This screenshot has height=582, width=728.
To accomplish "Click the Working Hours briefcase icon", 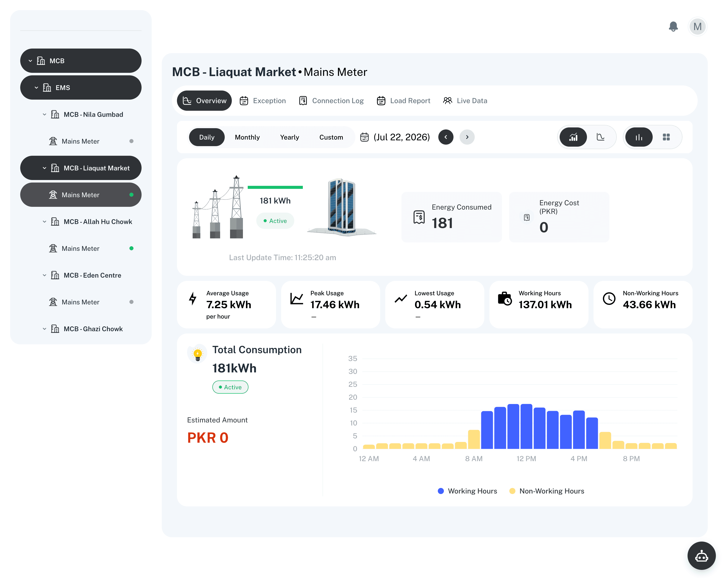I will [505, 299].
